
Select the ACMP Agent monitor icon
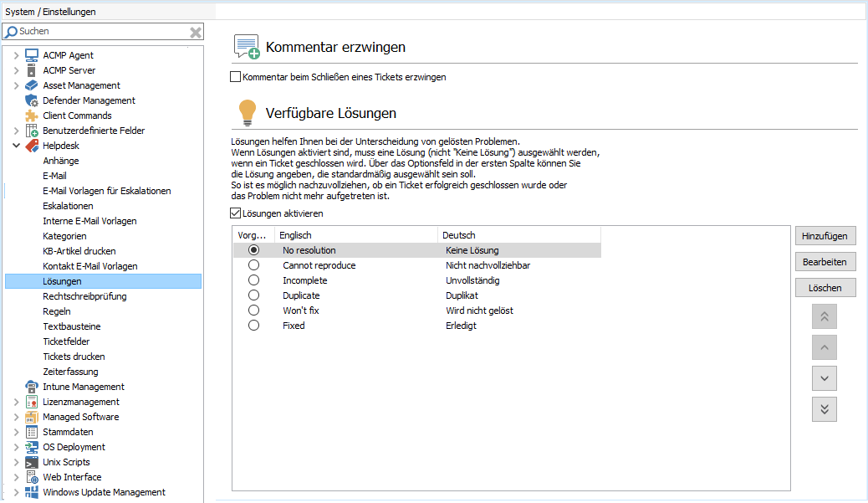(31, 55)
